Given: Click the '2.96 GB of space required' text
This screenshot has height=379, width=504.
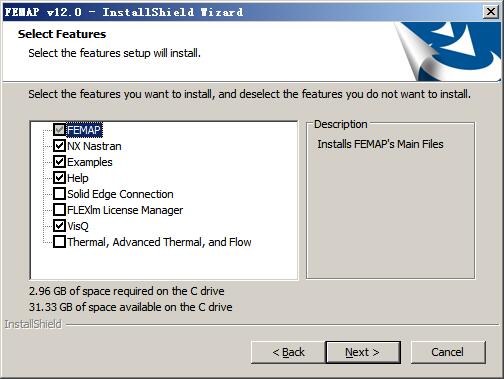Looking at the screenshot, I should coord(127,291).
